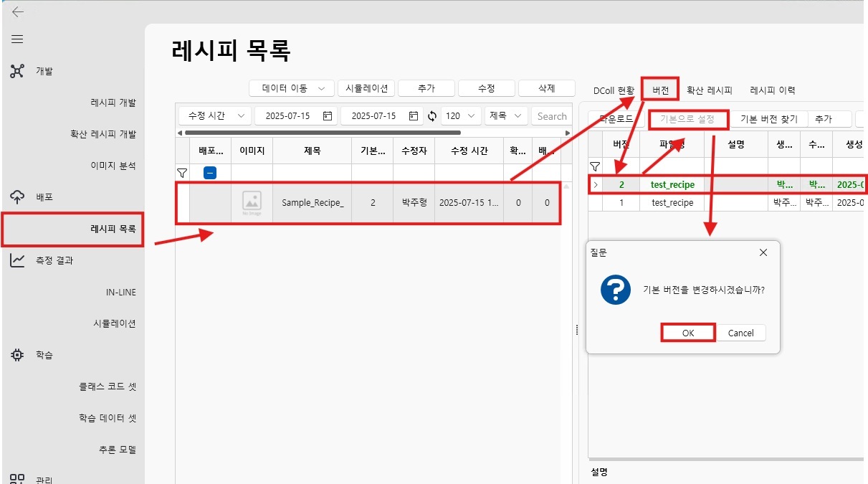The image size is (868, 484).
Task: Switch to the 레시피 이력 tab
Action: click(x=772, y=90)
